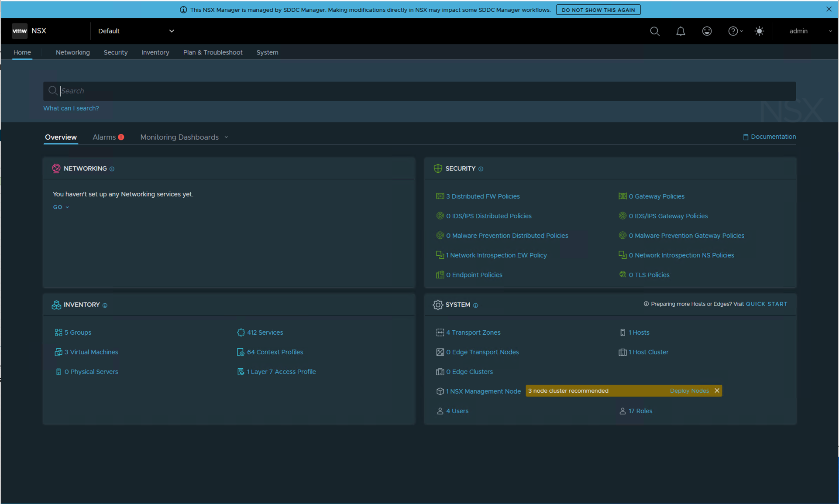Switch to the Alarms tab
The height and width of the screenshot is (504, 839).
coord(104,137)
